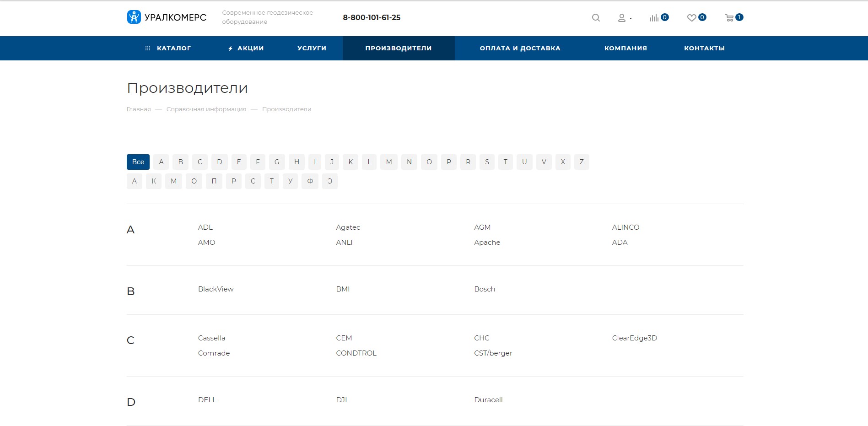Filter manufacturers by letter N

pos(409,162)
